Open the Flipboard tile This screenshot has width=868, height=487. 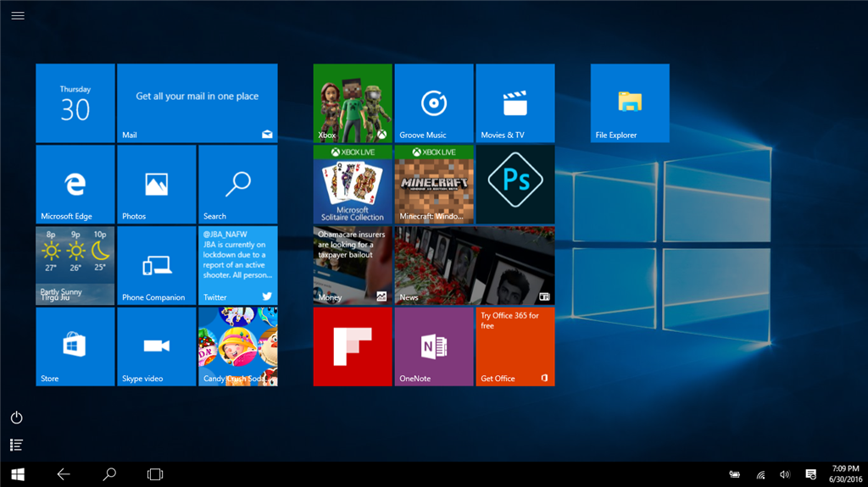(352, 346)
